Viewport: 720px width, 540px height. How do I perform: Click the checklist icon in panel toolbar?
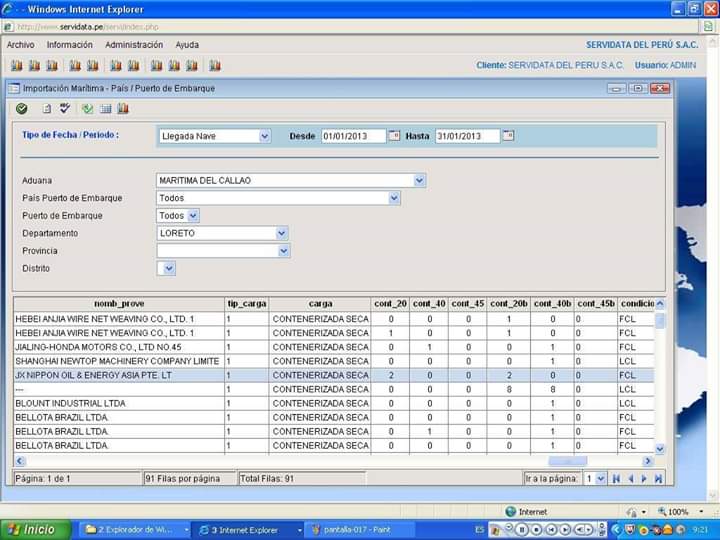[x=65, y=108]
